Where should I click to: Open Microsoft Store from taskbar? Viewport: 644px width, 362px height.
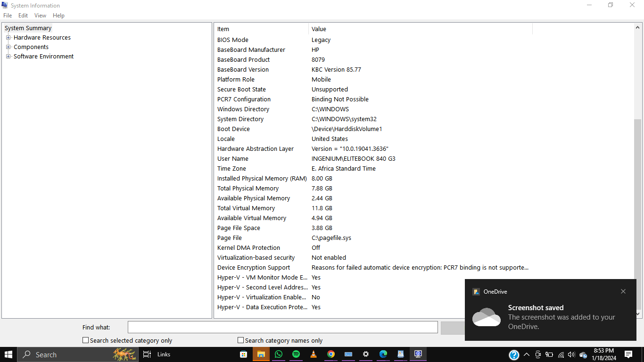pos(243,354)
